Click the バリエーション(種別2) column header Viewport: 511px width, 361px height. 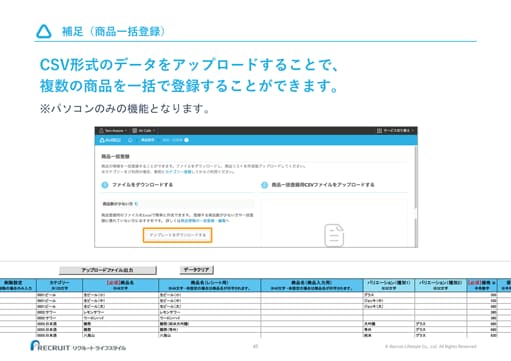click(440, 285)
